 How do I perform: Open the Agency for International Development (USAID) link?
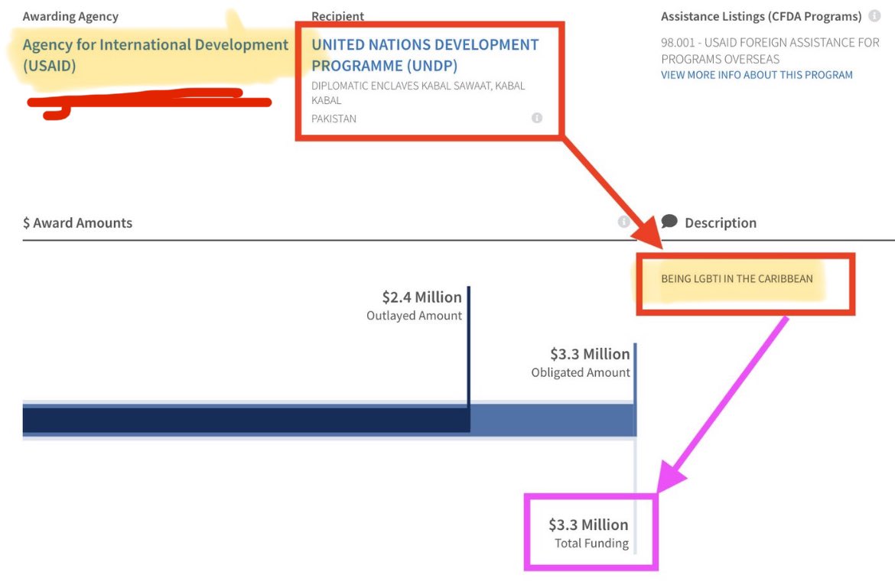(155, 55)
